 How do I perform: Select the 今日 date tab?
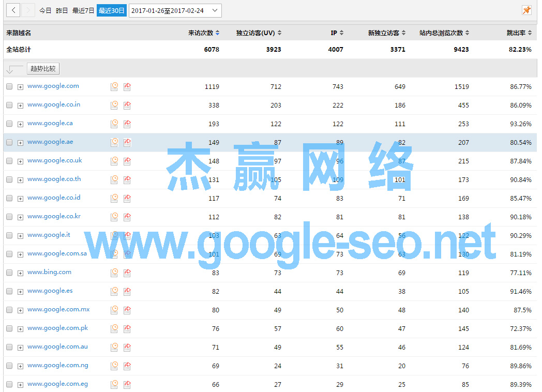[x=46, y=11]
